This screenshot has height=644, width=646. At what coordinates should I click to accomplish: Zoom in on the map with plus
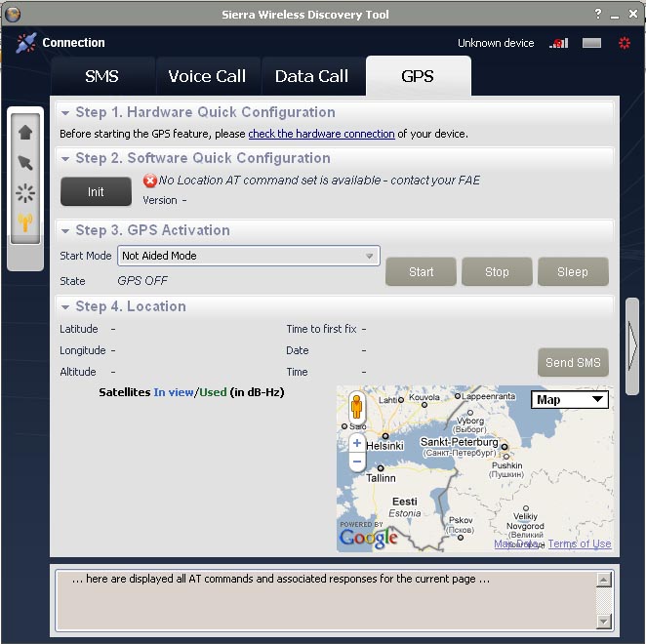click(x=357, y=444)
